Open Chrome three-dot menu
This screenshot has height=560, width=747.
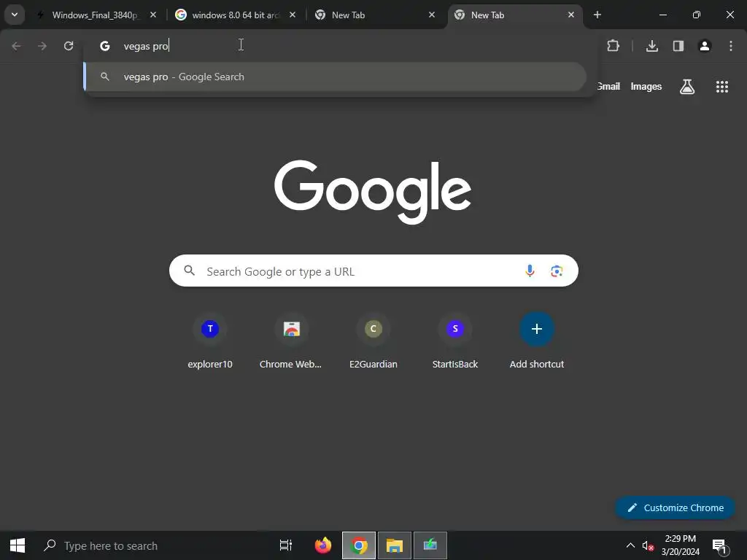click(731, 46)
